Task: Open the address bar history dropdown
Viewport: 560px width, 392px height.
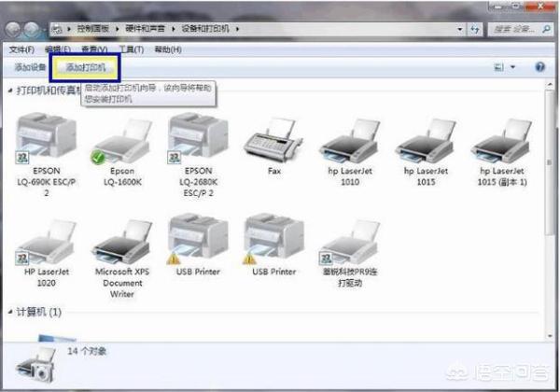Action: (460, 29)
